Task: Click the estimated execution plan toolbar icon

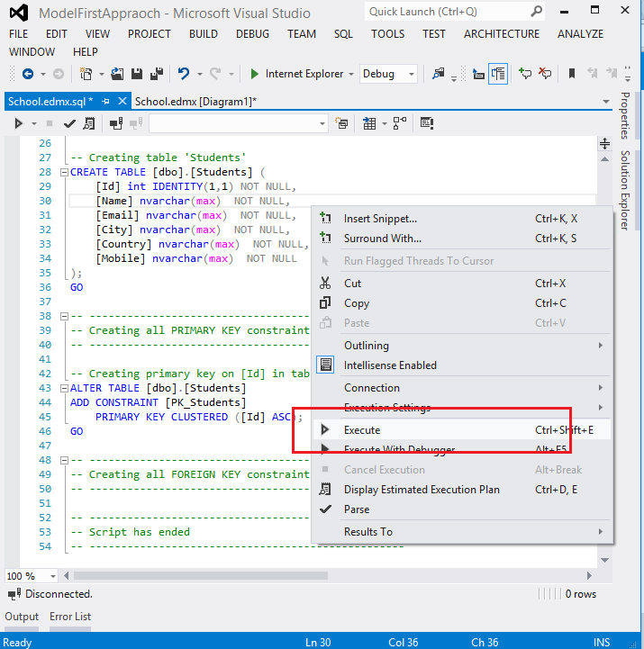Action: tap(88, 123)
